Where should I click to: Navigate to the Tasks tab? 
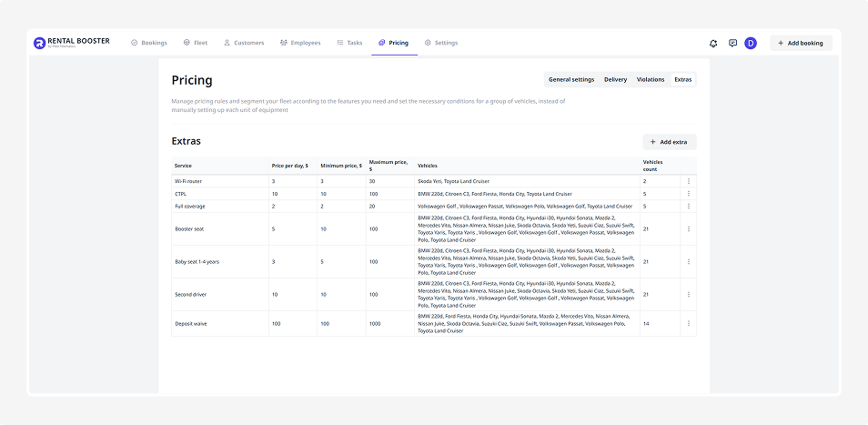coord(349,43)
